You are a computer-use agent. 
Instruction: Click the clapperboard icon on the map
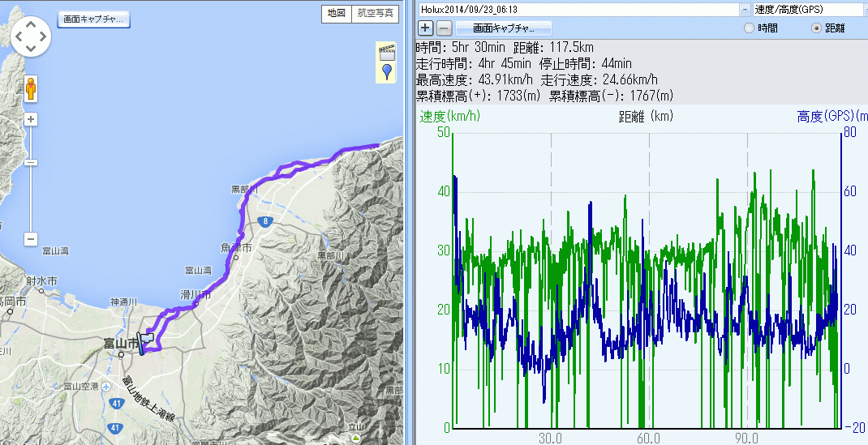386,54
